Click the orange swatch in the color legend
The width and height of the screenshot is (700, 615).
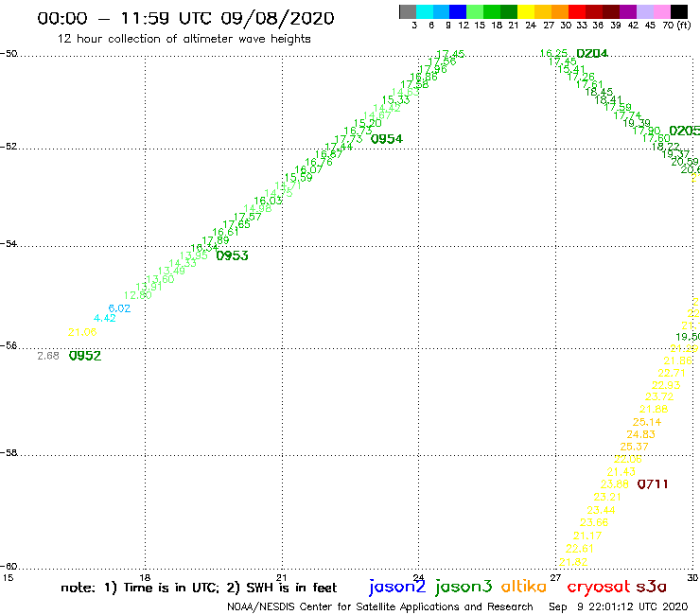click(x=560, y=11)
